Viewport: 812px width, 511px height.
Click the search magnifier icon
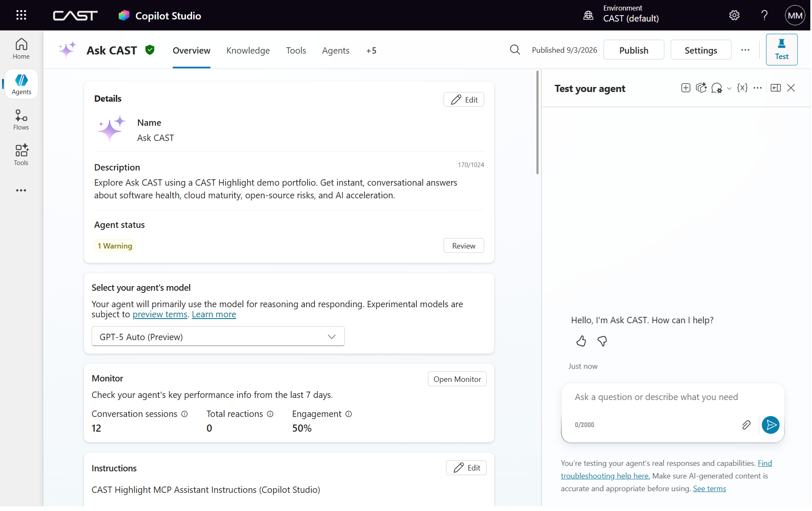point(514,50)
